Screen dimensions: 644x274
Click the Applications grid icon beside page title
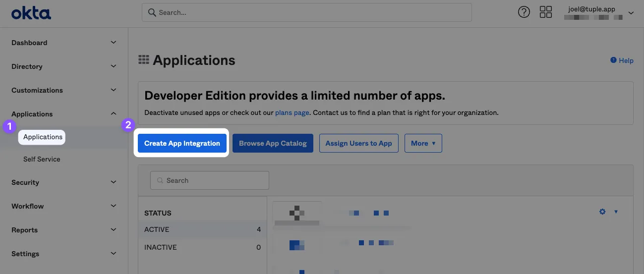pyautogui.click(x=143, y=60)
